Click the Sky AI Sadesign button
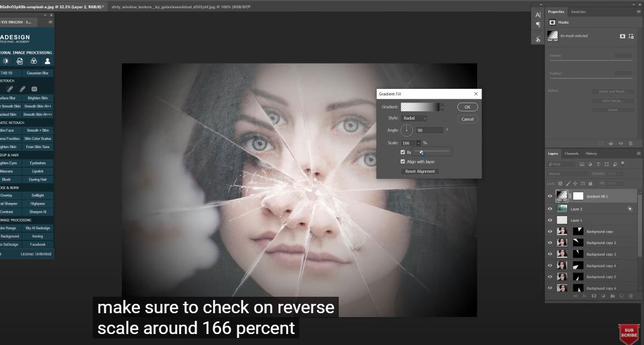This screenshot has height=345, width=644. 37,228
